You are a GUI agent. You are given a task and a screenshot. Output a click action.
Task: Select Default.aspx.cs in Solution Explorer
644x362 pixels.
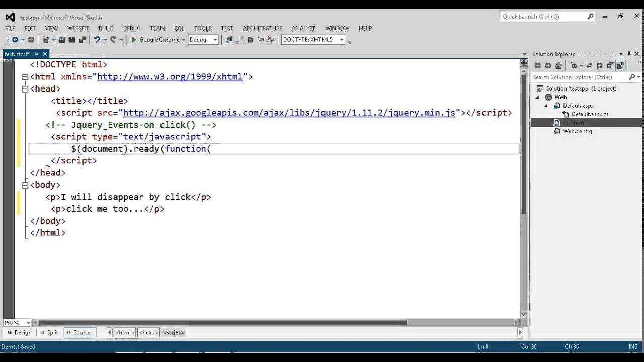(x=590, y=114)
